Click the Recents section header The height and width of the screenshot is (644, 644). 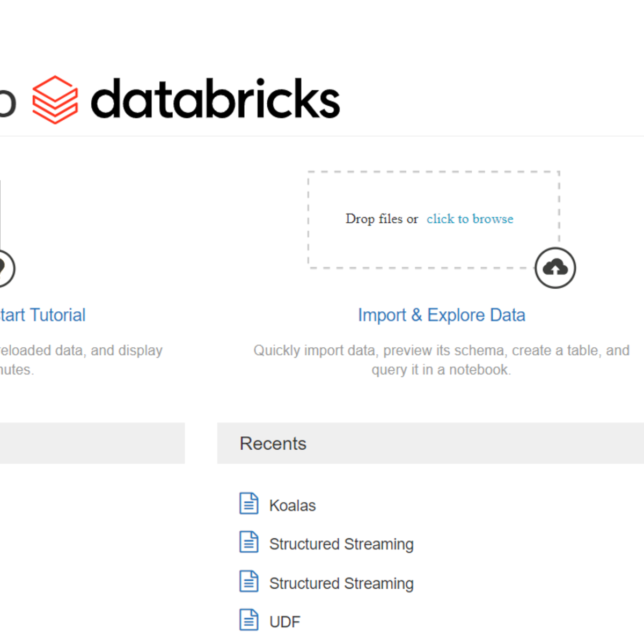coord(273,444)
